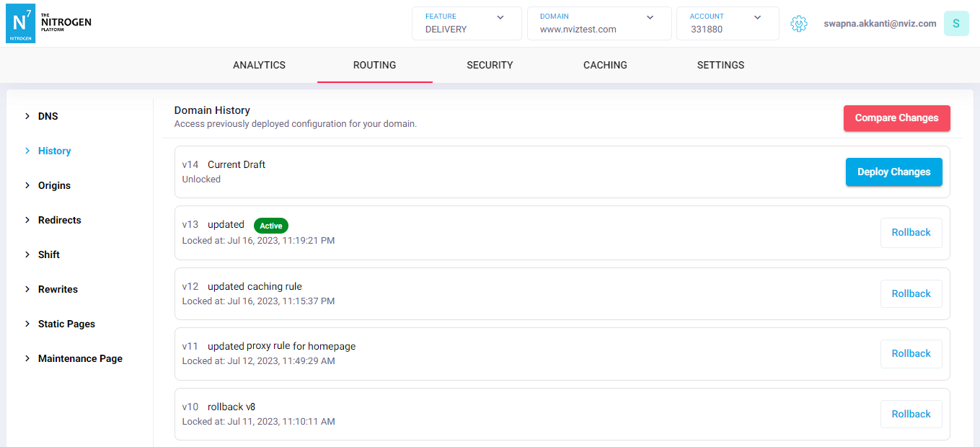Open the Settings tab
The image size is (980, 447).
(x=720, y=65)
